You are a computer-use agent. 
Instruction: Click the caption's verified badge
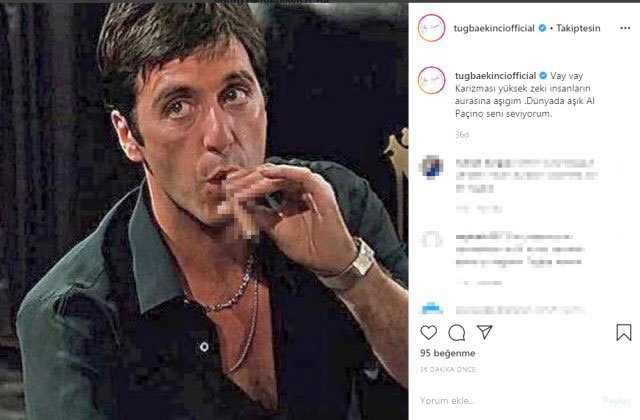pos(543,75)
